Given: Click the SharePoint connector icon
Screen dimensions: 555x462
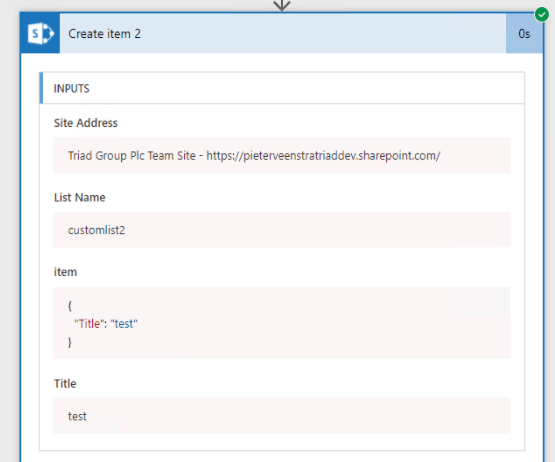Looking at the screenshot, I should point(40,34).
